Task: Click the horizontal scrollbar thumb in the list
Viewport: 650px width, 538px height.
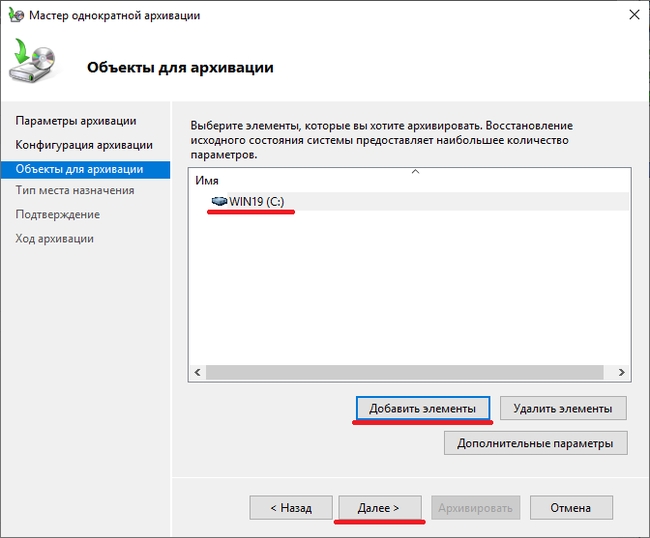Action: (400, 372)
